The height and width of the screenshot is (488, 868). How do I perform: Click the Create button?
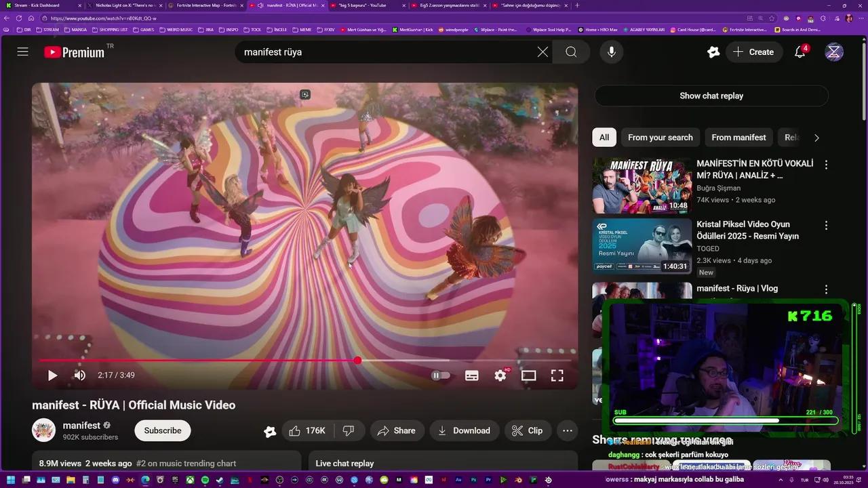click(x=753, y=52)
